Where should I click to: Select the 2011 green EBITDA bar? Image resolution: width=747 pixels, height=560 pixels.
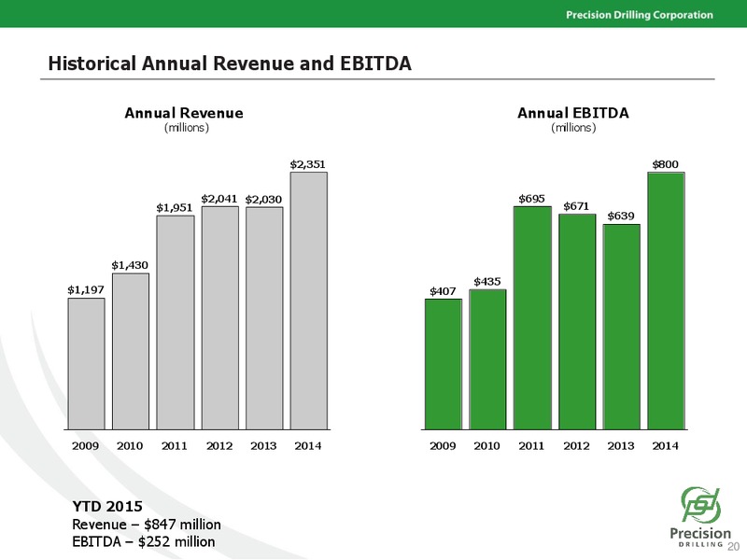pyautogui.click(x=532, y=318)
